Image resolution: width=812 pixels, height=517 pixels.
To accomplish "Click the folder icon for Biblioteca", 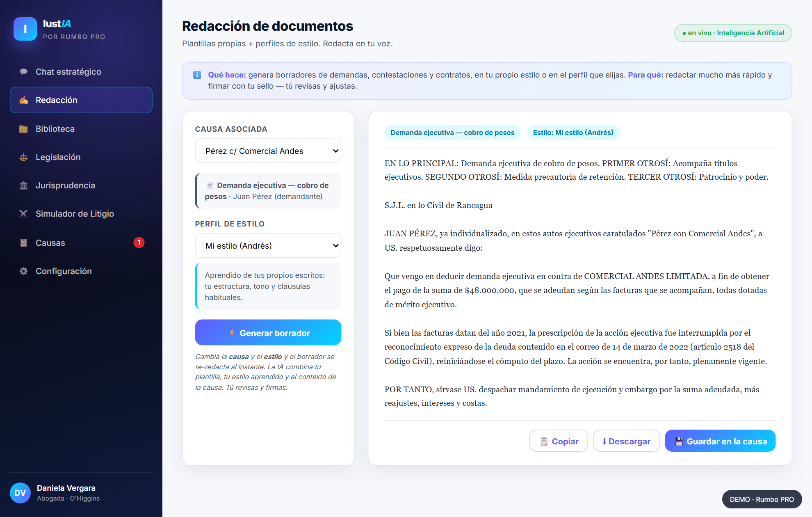I will click(24, 129).
